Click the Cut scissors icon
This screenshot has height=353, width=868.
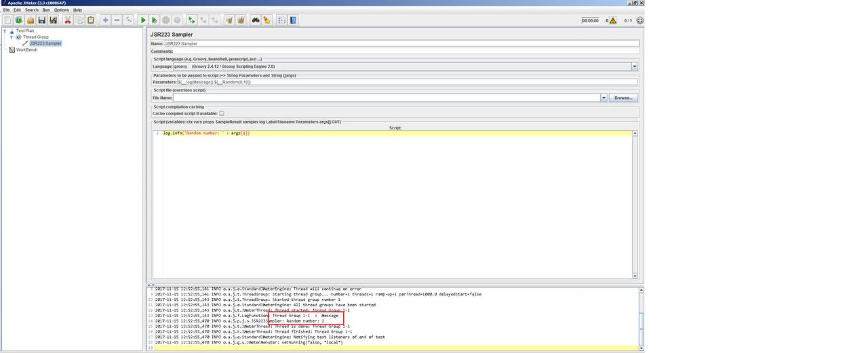coord(68,20)
